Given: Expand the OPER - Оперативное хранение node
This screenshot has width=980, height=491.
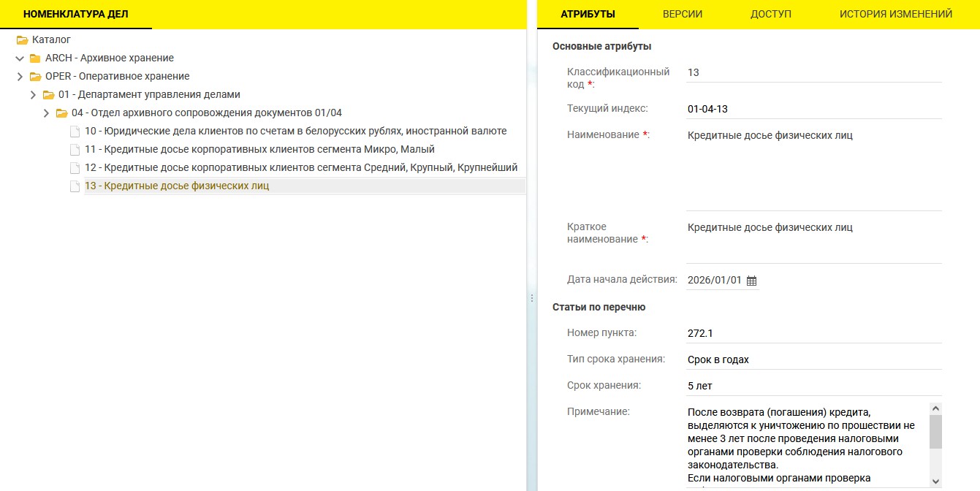Looking at the screenshot, I should (20, 77).
